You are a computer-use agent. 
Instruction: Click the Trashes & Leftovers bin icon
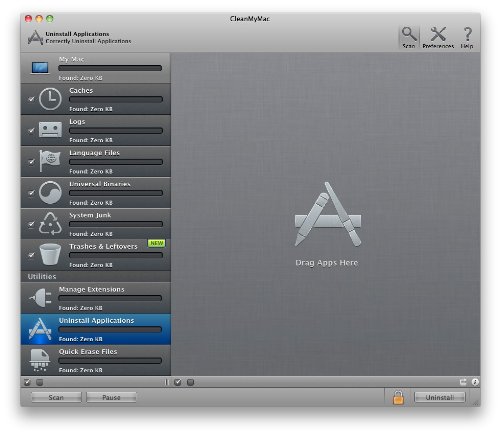click(x=50, y=254)
